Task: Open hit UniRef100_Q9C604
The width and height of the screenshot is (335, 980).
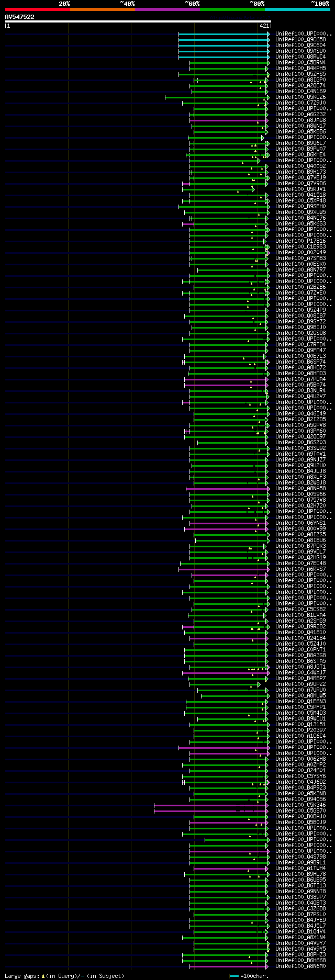Action: pos(300,45)
